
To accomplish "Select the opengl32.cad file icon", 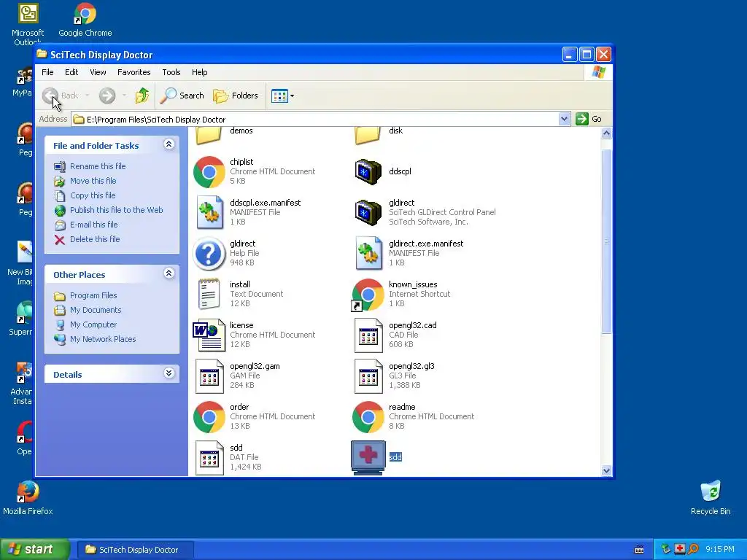I will click(368, 335).
